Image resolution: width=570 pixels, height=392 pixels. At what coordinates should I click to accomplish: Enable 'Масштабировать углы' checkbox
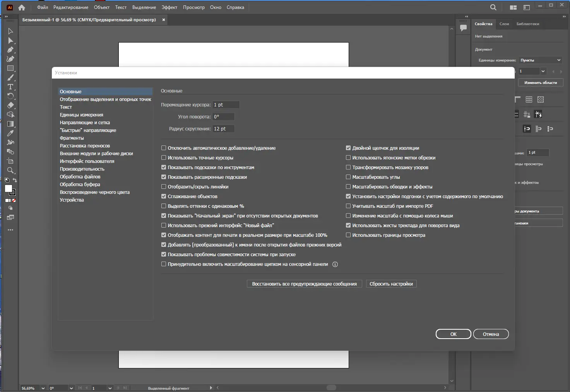coord(348,177)
